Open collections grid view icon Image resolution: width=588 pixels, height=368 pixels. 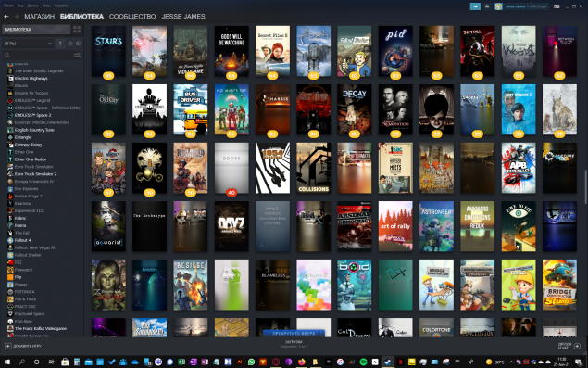[77, 30]
